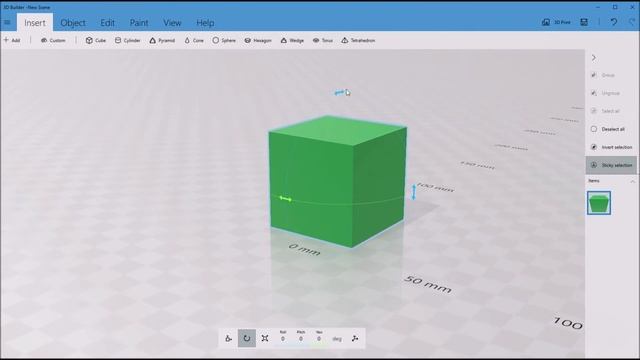The width and height of the screenshot is (640, 360).
Task: Click the green yaw rotation handle on cube
Action: click(285, 199)
